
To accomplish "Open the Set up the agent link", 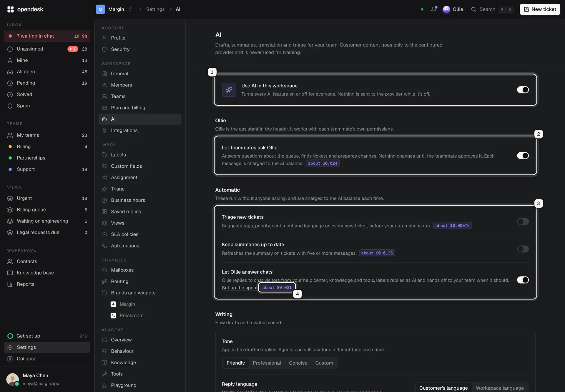I will 240,288.
